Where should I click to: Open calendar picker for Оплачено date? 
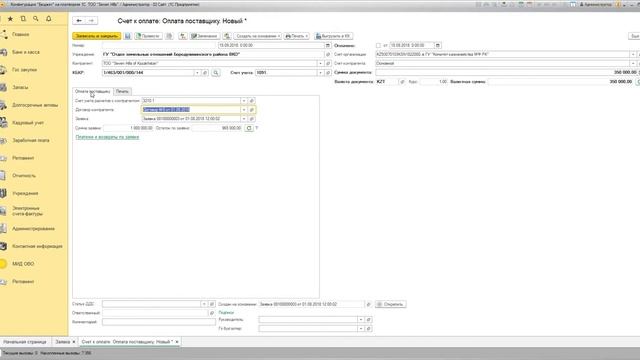438,45
